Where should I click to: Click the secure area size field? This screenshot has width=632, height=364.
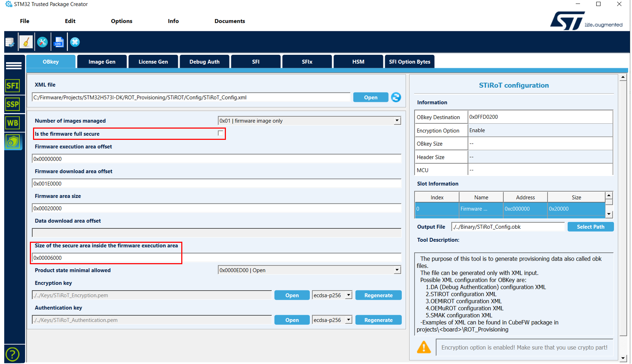pos(216,258)
